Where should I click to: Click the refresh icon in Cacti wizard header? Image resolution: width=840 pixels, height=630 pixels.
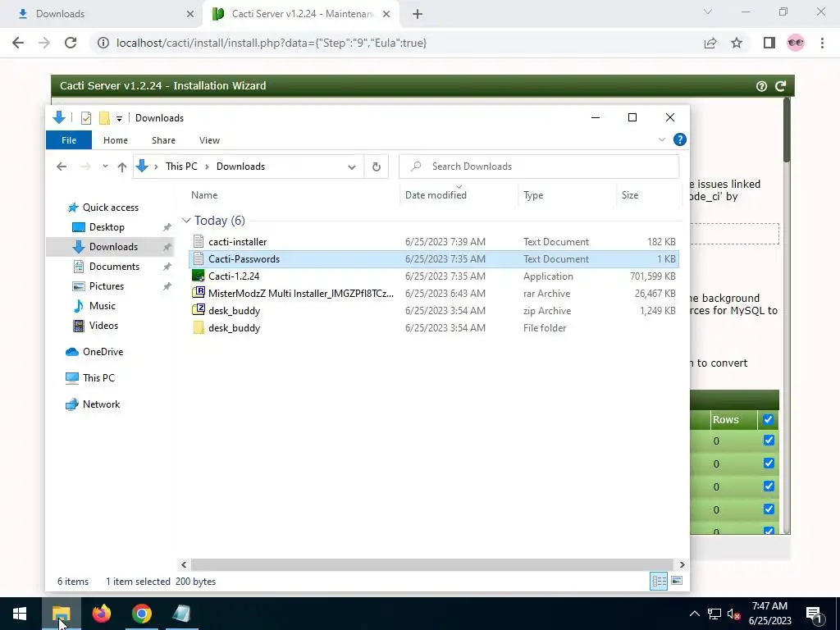(781, 86)
